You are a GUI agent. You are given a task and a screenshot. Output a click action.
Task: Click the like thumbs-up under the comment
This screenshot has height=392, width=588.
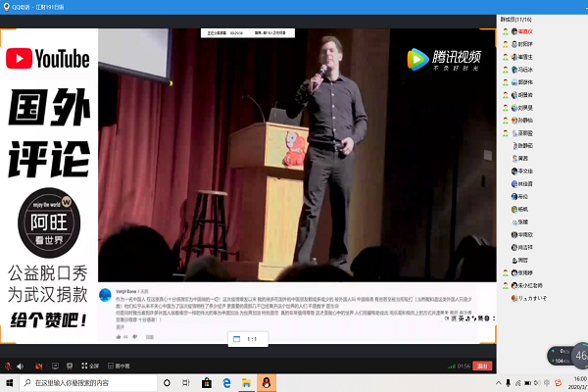click(119, 337)
